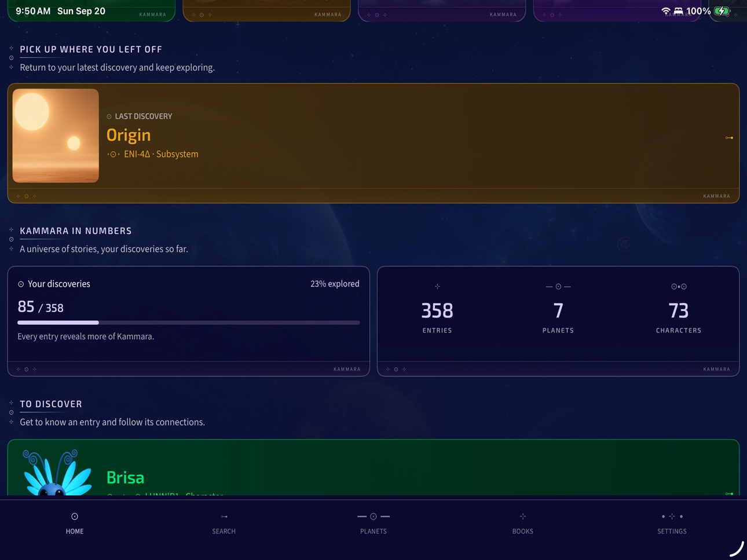Screen dimensions: 747x560
Task: Click the "85 / 358" discovery count
Action: click(41, 307)
